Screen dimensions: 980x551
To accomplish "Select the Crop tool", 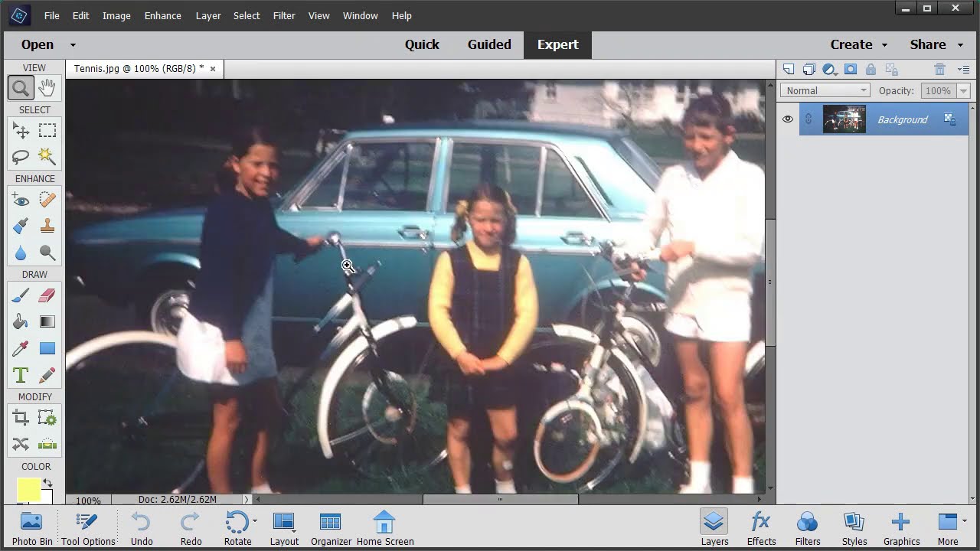I will (21, 418).
